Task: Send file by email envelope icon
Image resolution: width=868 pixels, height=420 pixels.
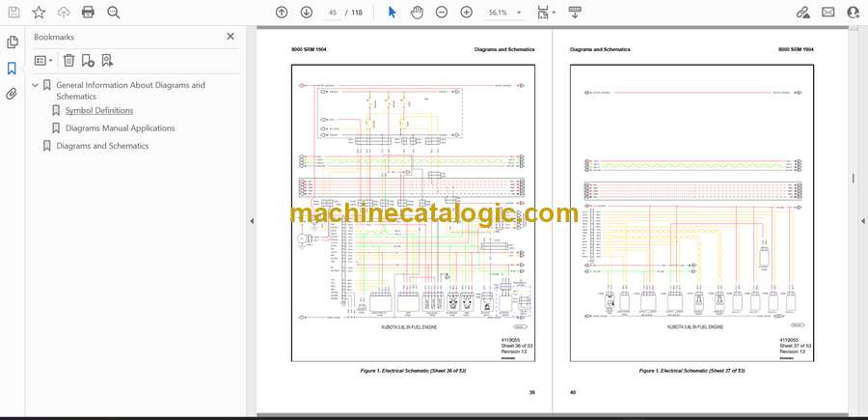Action: [x=828, y=13]
